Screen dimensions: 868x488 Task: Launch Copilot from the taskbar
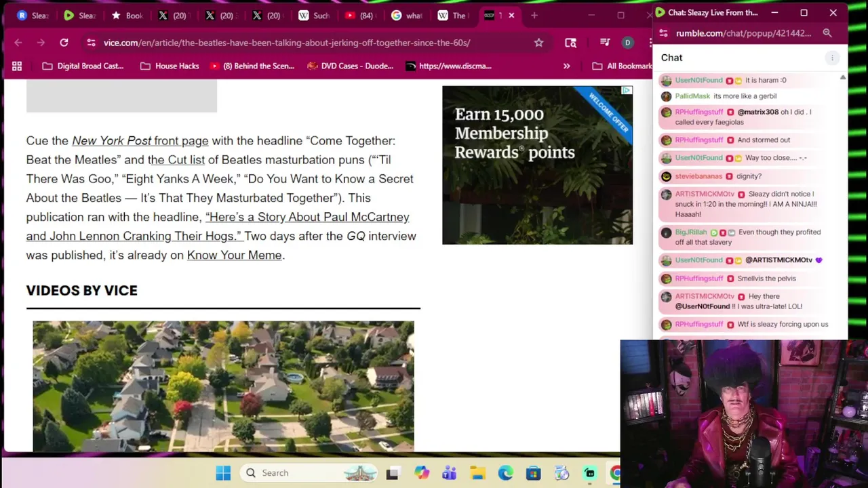point(422,472)
